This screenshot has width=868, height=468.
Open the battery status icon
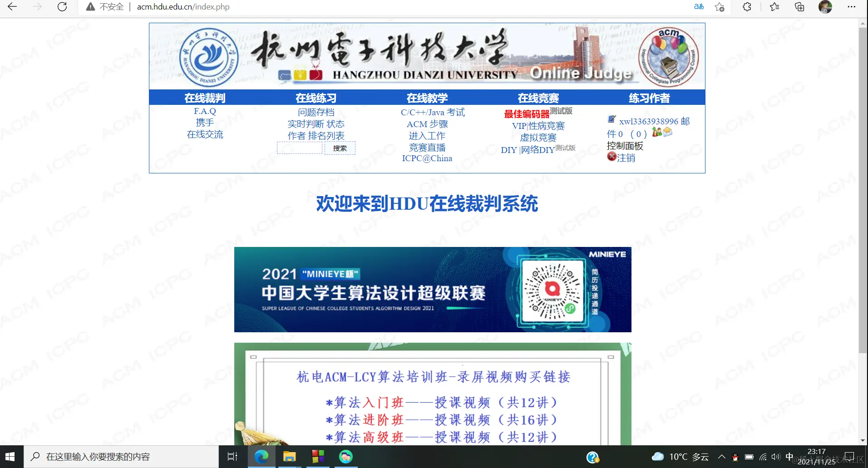point(749,457)
